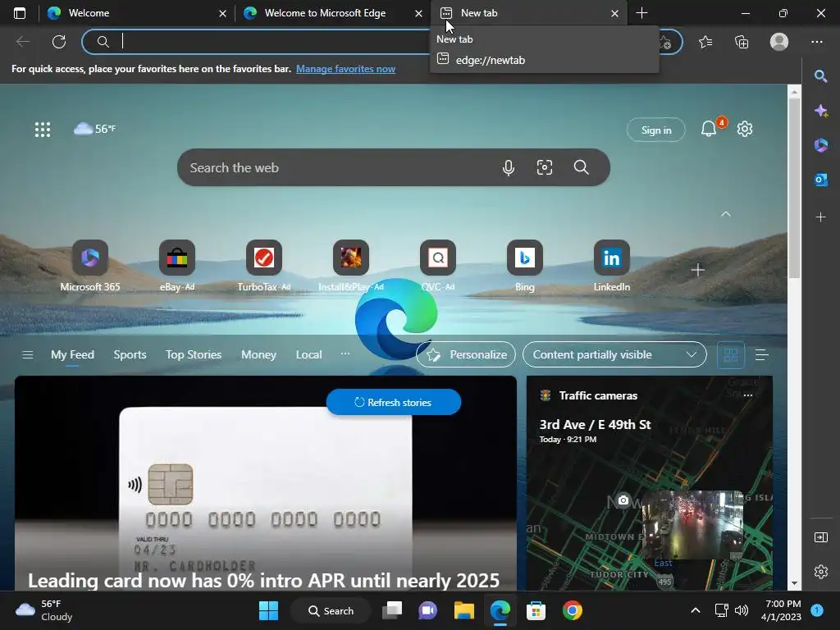
Task: Click the Sign in button
Action: coord(656,130)
